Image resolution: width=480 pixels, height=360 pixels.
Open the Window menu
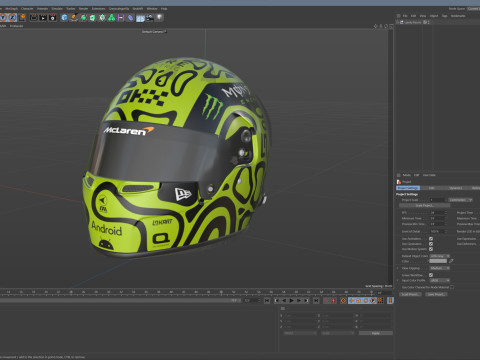[x=152, y=9]
